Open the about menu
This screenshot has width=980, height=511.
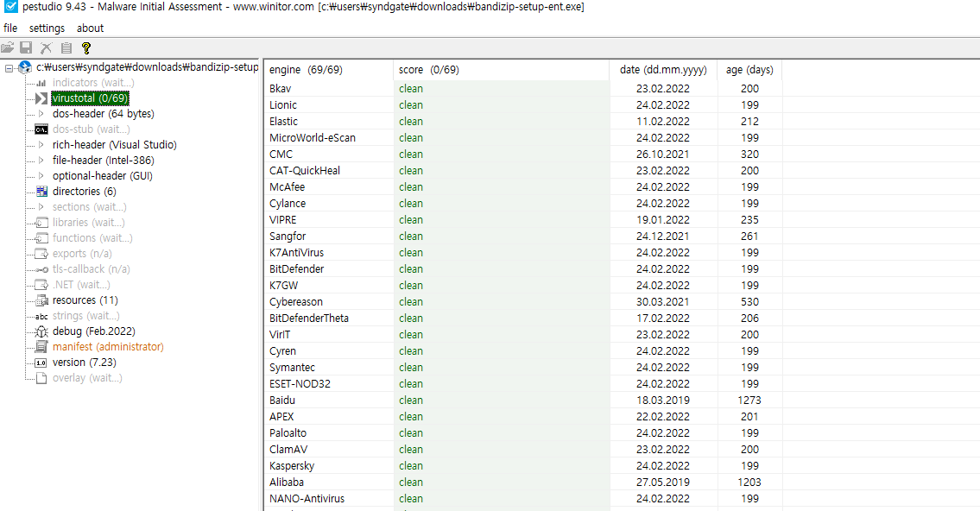(91, 28)
